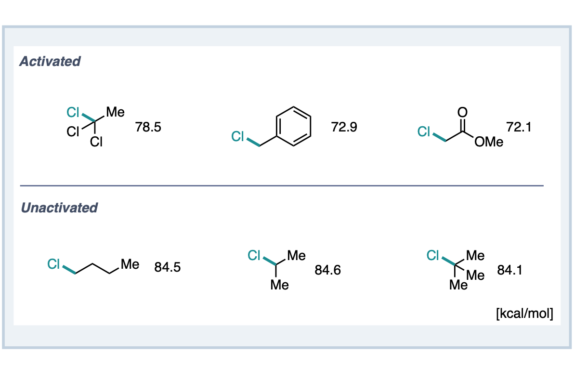Click the isopropyl chloride structure
The width and height of the screenshot is (575, 380).
tap(276, 270)
